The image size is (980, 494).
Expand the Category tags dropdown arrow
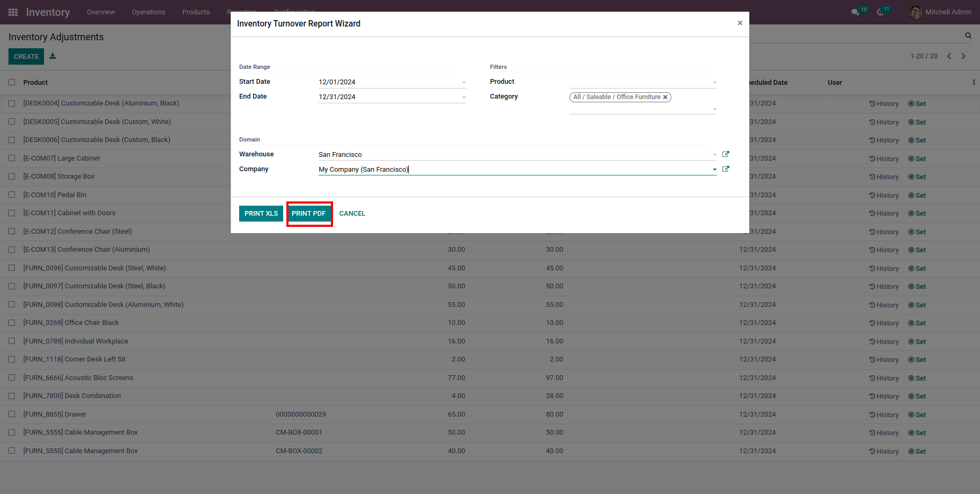tap(715, 109)
